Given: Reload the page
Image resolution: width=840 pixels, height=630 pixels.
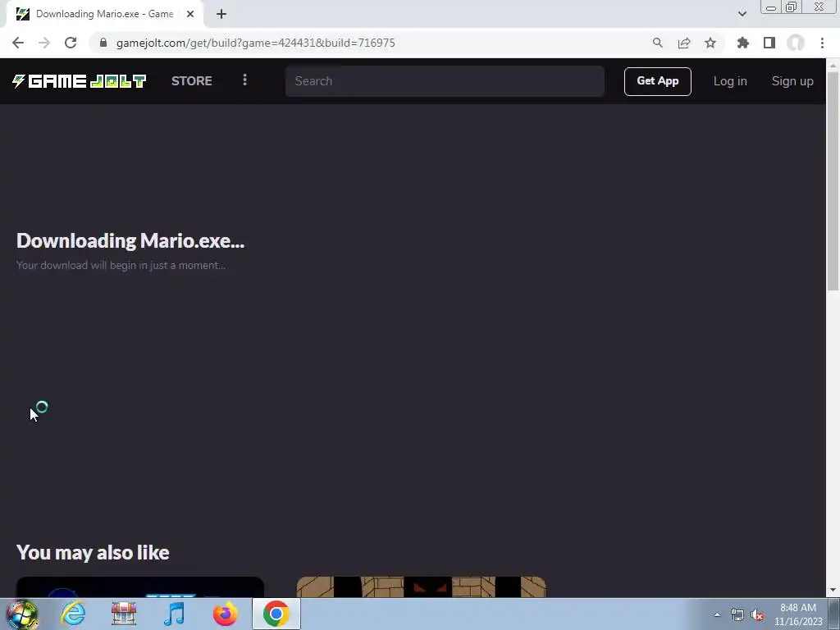Looking at the screenshot, I should [x=71, y=43].
